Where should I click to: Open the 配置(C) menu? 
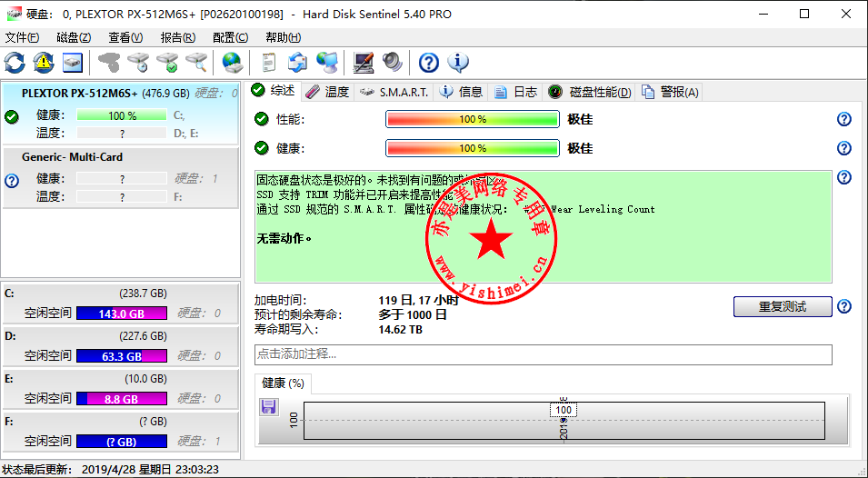point(230,37)
